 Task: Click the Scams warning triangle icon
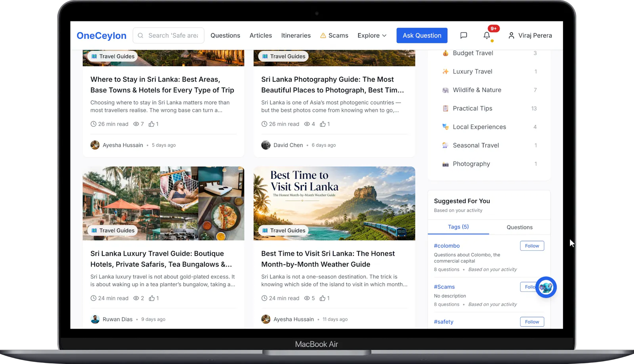(323, 36)
